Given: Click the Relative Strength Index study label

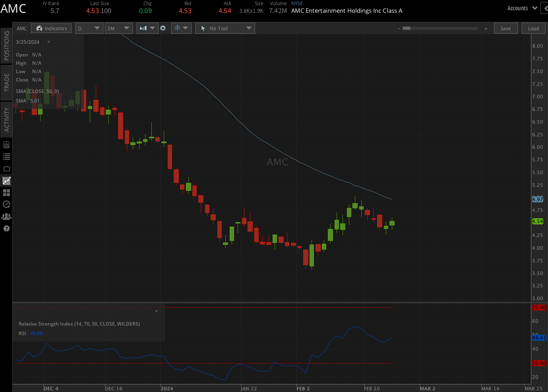Looking at the screenshot, I should [79, 324].
